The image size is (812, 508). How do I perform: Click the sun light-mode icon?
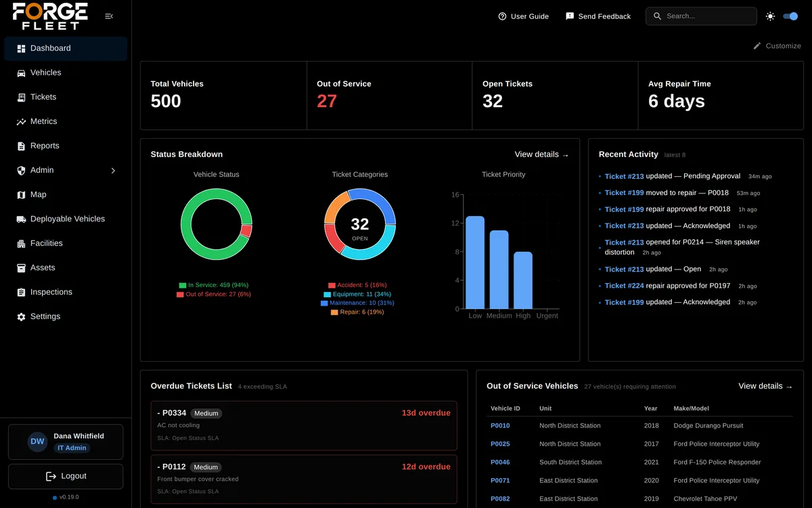click(x=770, y=16)
